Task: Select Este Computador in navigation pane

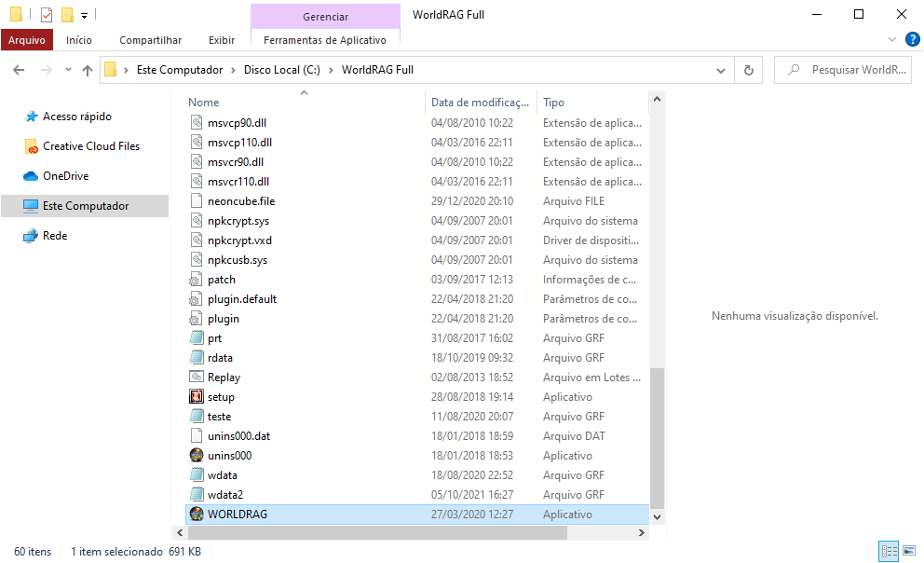Action: [86, 206]
